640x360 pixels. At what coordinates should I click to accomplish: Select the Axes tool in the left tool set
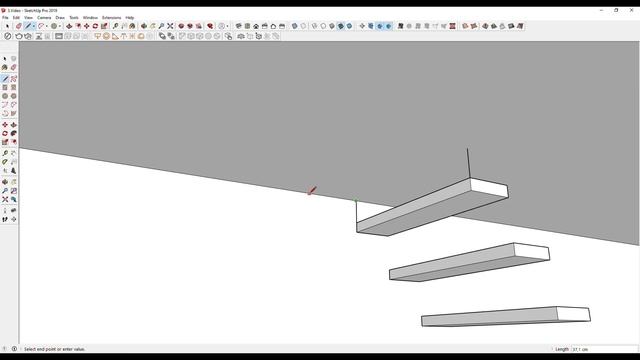click(x=5, y=171)
